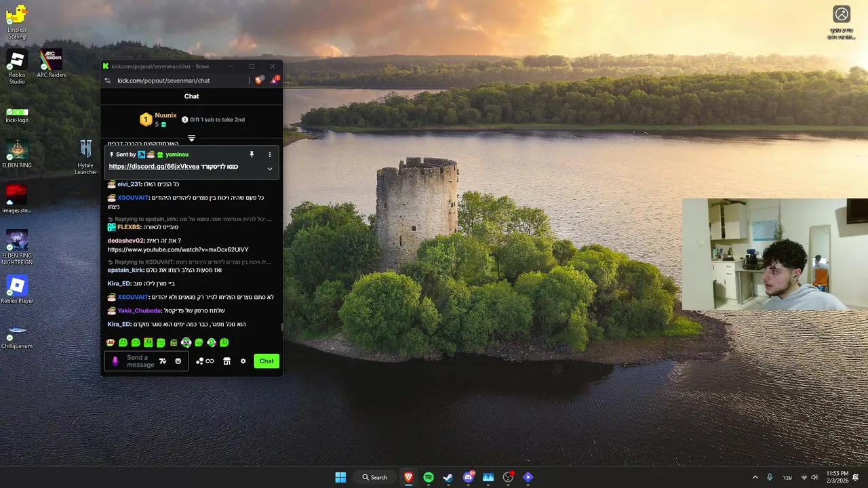The height and width of the screenshot is (488, 868).
Task: Focus the Send a message input
Action: 140,361
